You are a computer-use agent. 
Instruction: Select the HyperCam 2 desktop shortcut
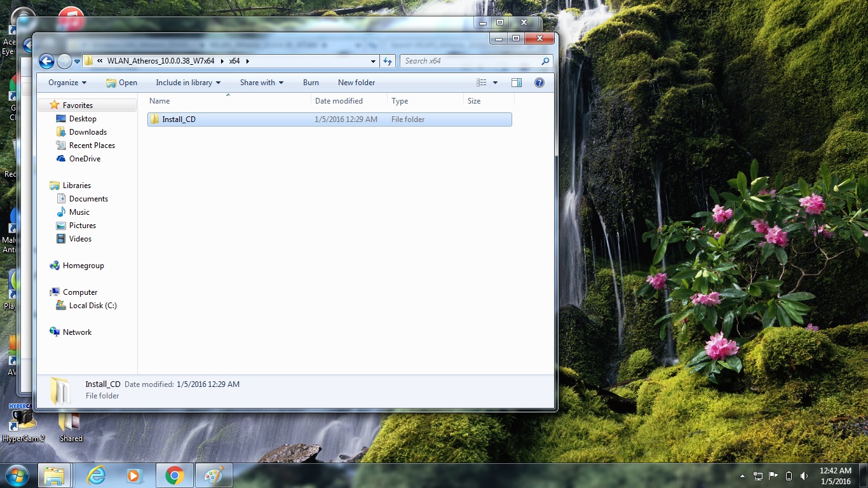(x=24, y=423)
